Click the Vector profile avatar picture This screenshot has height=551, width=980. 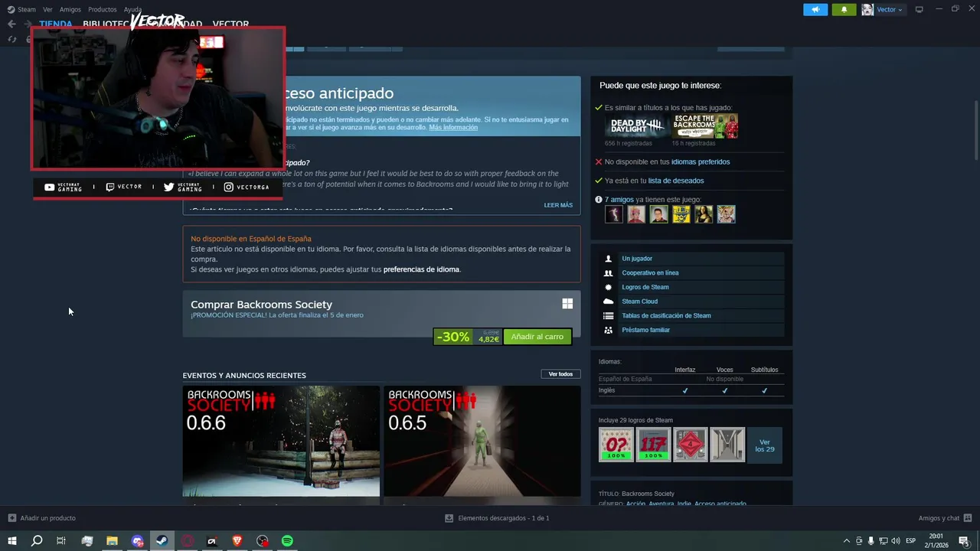pos(867,9)
